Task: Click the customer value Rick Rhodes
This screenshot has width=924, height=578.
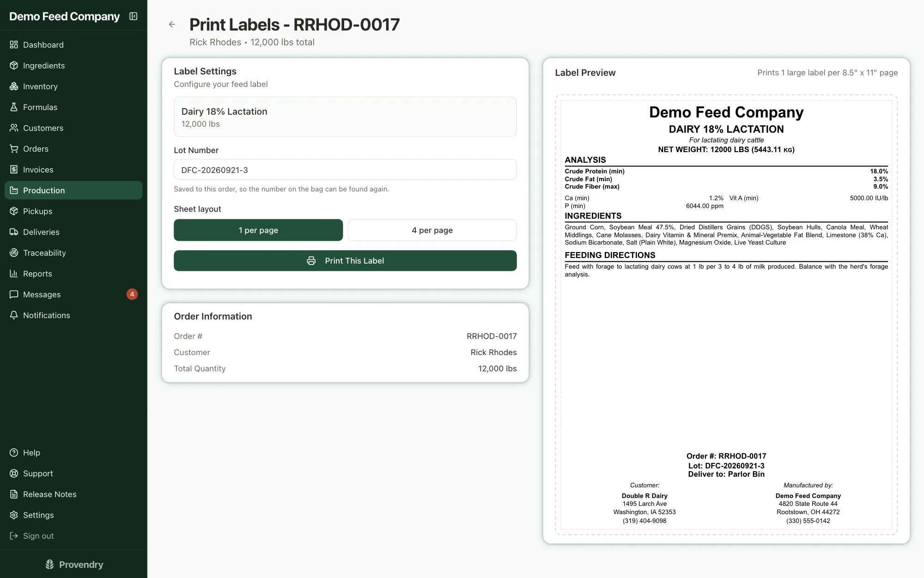Action: (493, 352)
